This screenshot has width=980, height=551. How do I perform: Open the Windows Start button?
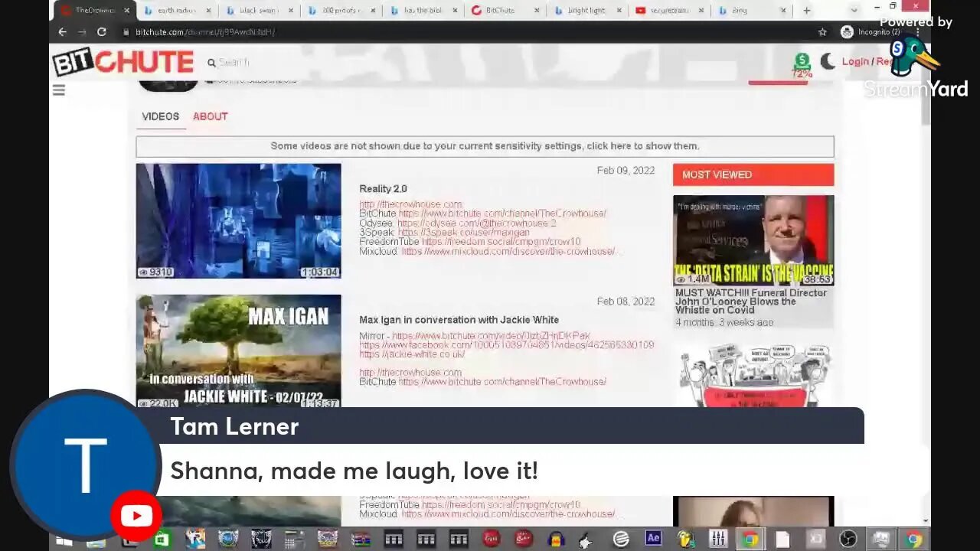click(x=64, y=540)
